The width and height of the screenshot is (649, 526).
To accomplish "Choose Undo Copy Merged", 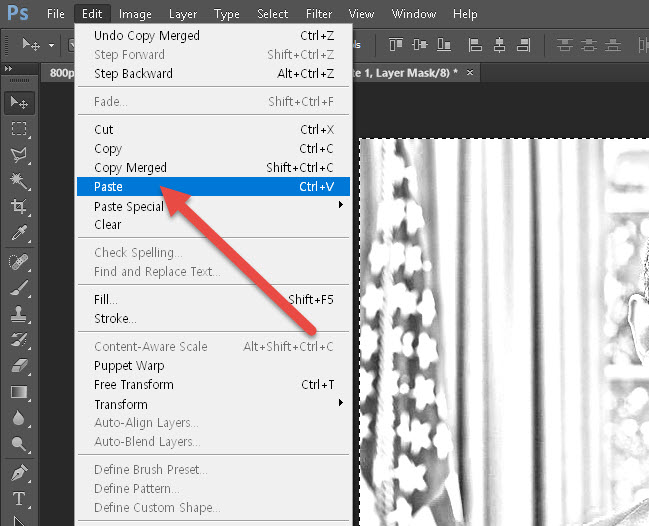I will coord(213,36).
